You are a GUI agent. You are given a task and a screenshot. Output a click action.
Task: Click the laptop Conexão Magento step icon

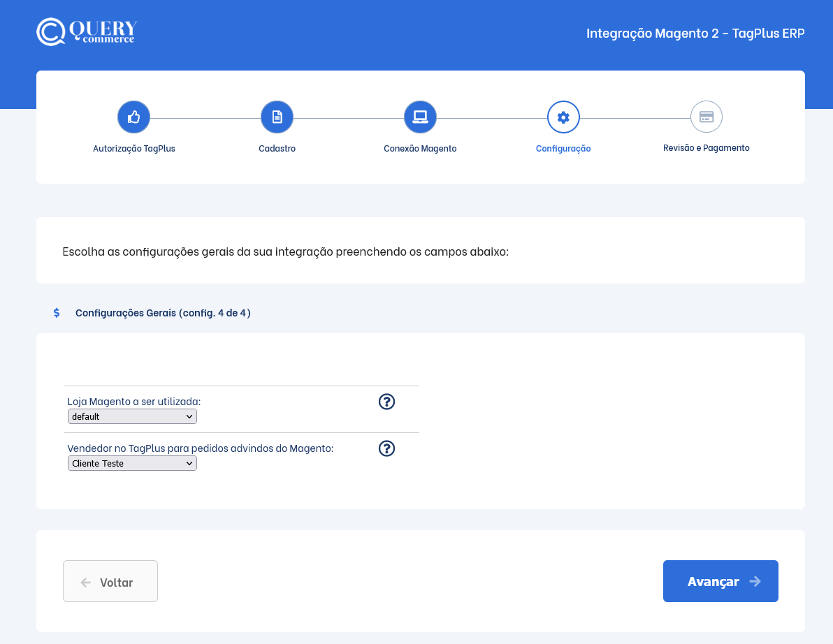coord(420,117)
